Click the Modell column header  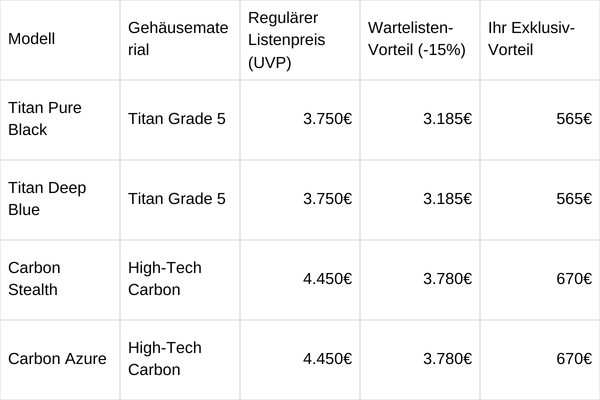(x=31, y=39)
